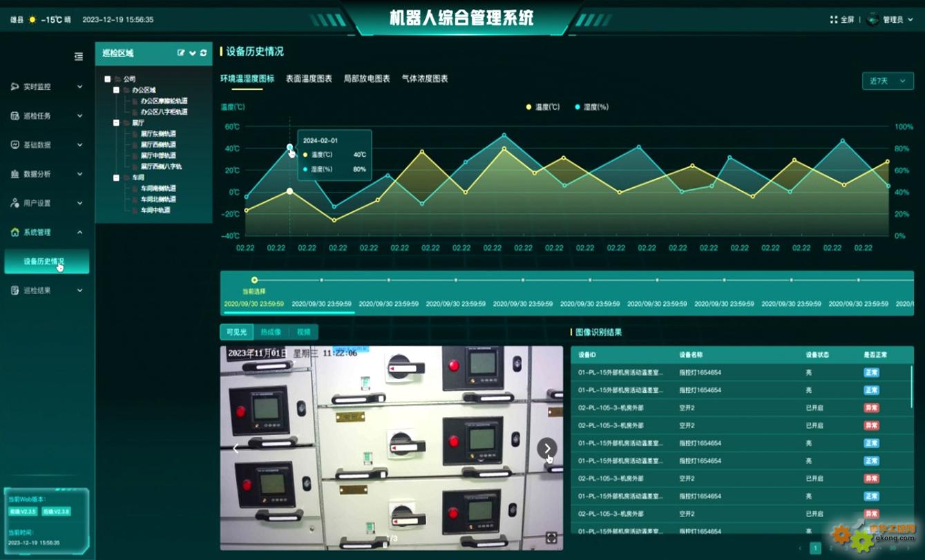Switch to the 热成像 image tab
925x560 pixels.
tap(270, 332)
